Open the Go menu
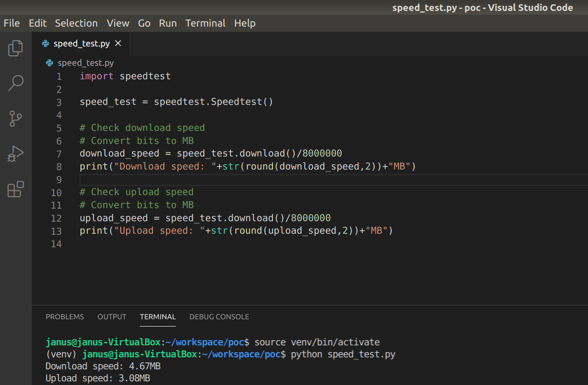 [x=144, y=23]
